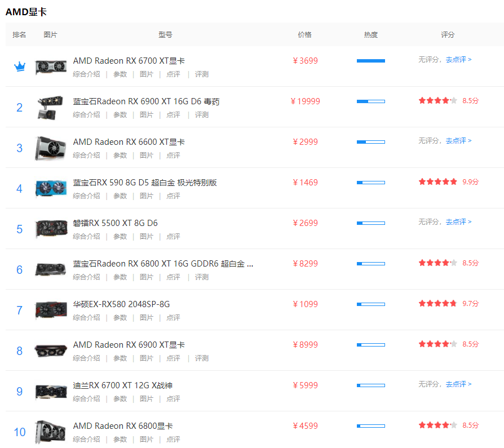Open AMD Radeon RX 6600 XT显卡 title

(x=129, y=142)
